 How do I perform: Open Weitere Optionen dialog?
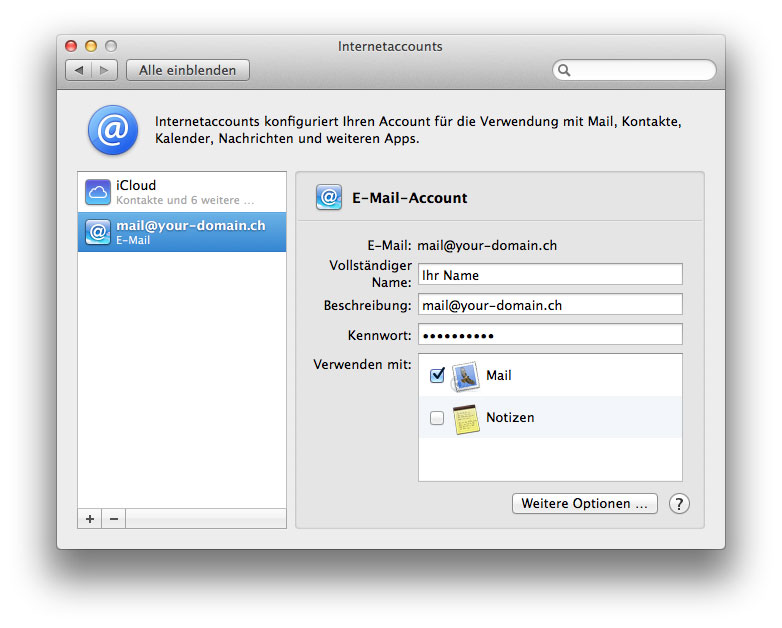(585, 504)
